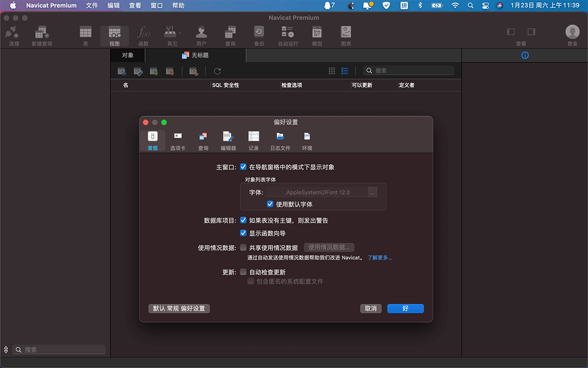Click the 取消 cancel button
This screenshot has height=368, width=588.
coord(371,309)
